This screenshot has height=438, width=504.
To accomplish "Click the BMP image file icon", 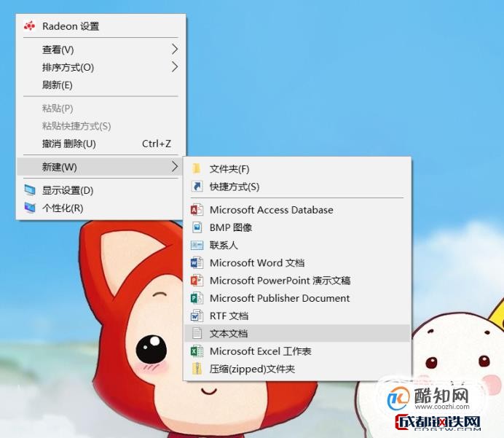I will click(x=197, y=227).
